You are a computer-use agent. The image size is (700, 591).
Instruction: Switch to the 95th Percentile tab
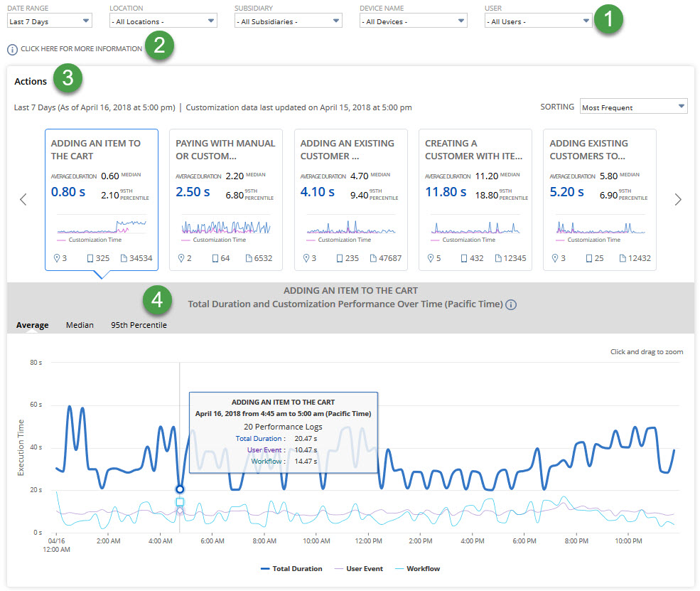click(x=139, y=325)
